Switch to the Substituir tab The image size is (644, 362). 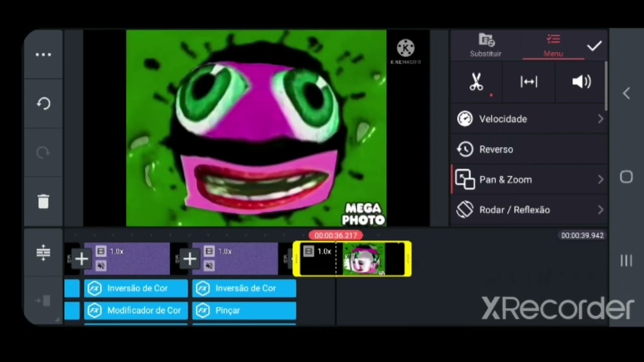(486, 46)
